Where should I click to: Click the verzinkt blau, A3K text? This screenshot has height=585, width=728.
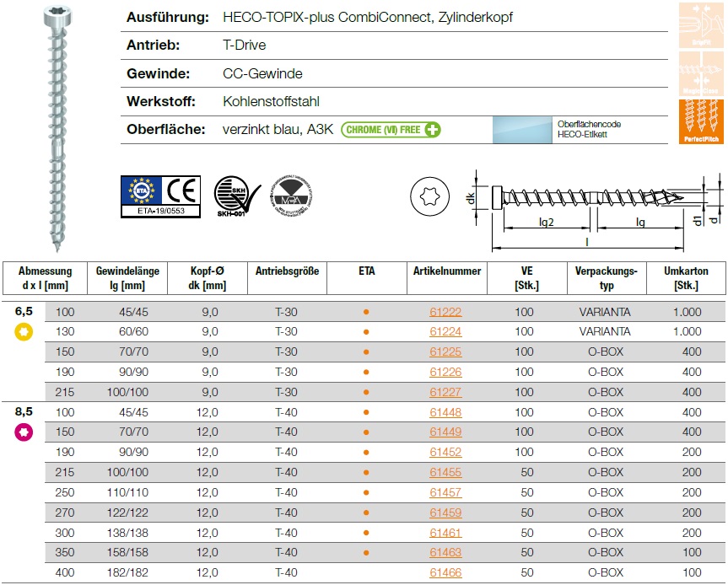278,130
